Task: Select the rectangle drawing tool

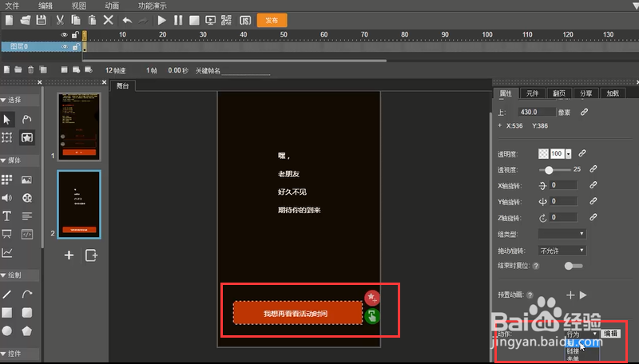Action: coord(7,312)
